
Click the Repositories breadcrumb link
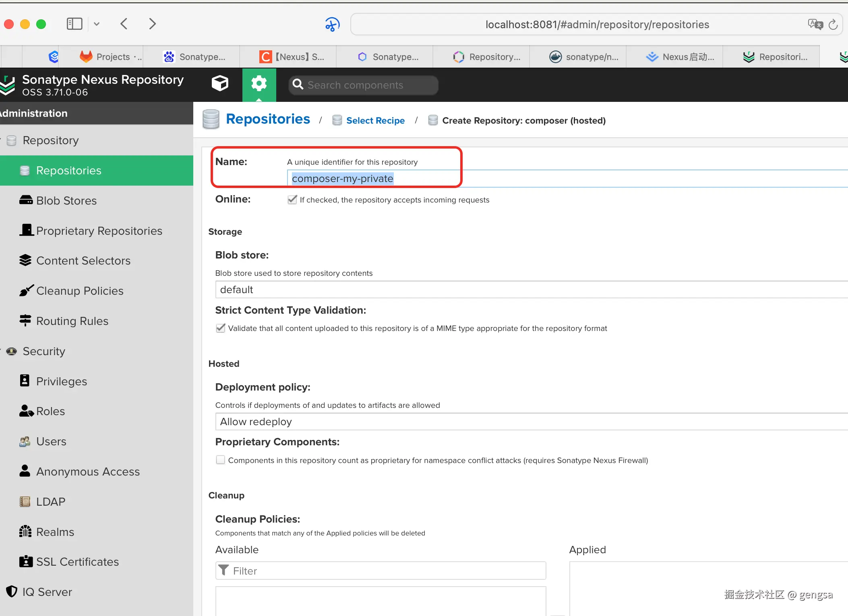pos(268,119)
